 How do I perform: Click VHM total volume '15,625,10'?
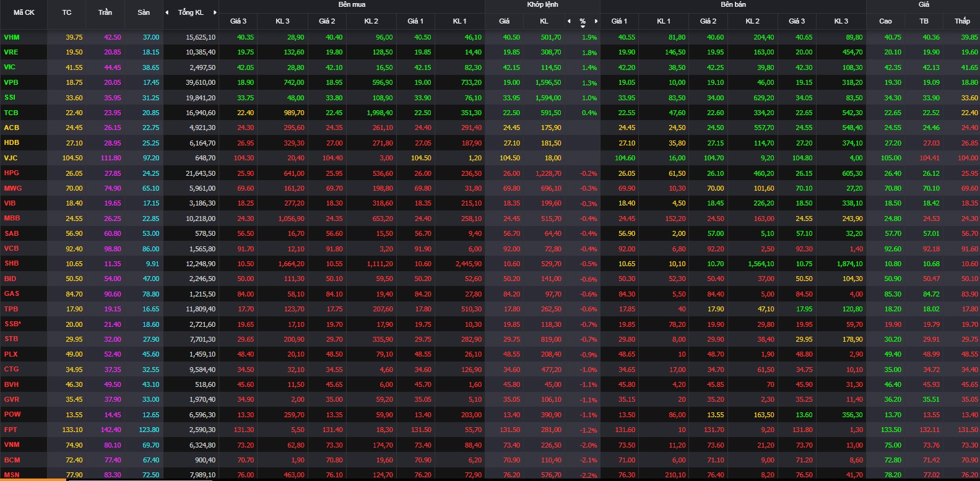point(201,37)
